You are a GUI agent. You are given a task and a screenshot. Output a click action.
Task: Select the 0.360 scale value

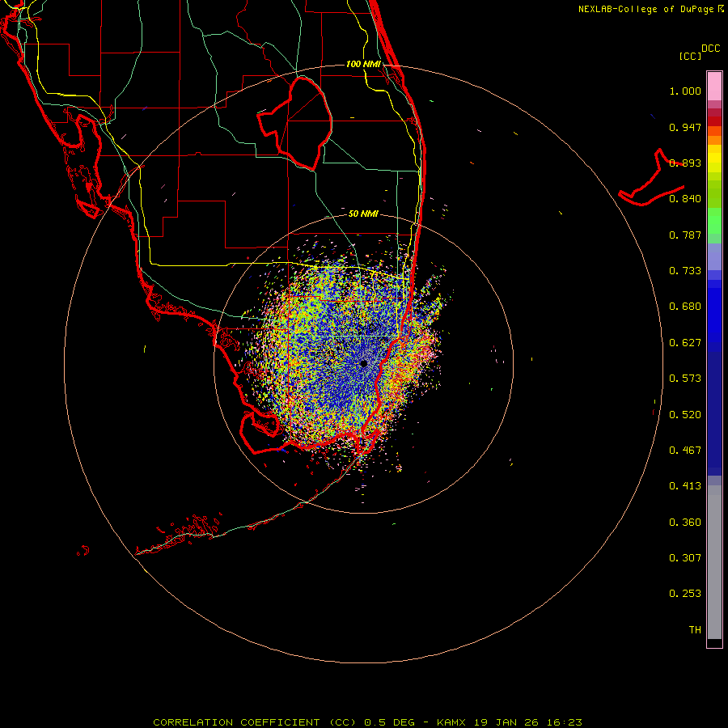(685, 523)
